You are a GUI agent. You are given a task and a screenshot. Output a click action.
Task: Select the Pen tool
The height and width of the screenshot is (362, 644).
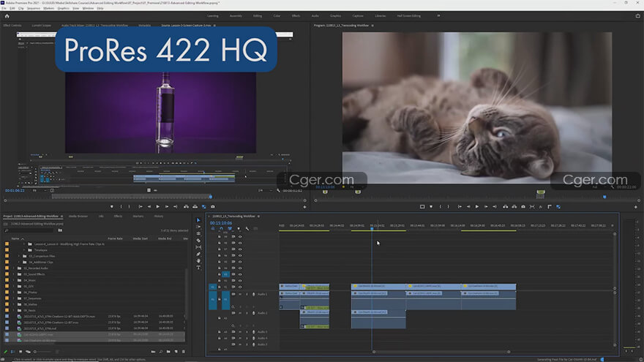[x=198, y=254]
